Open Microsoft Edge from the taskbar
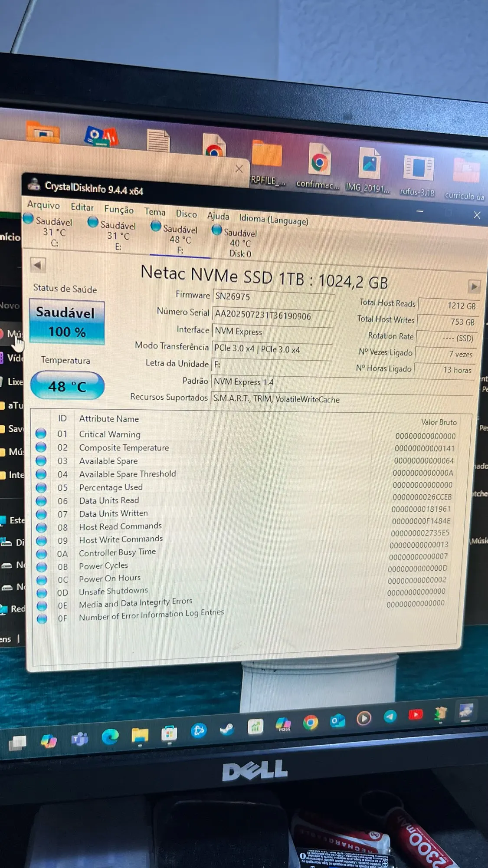 (110, 736)
